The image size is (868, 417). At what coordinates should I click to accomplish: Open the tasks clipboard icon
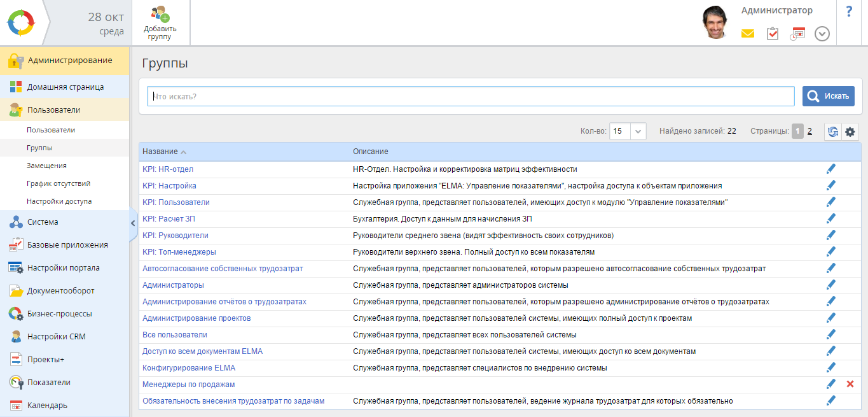(773, 34)
